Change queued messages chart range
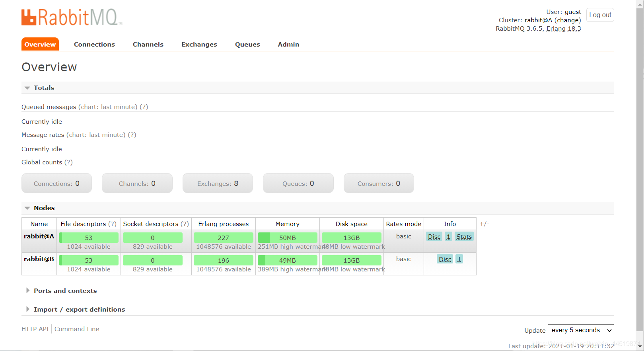644x351 pixels. click(x=108, y=107)
